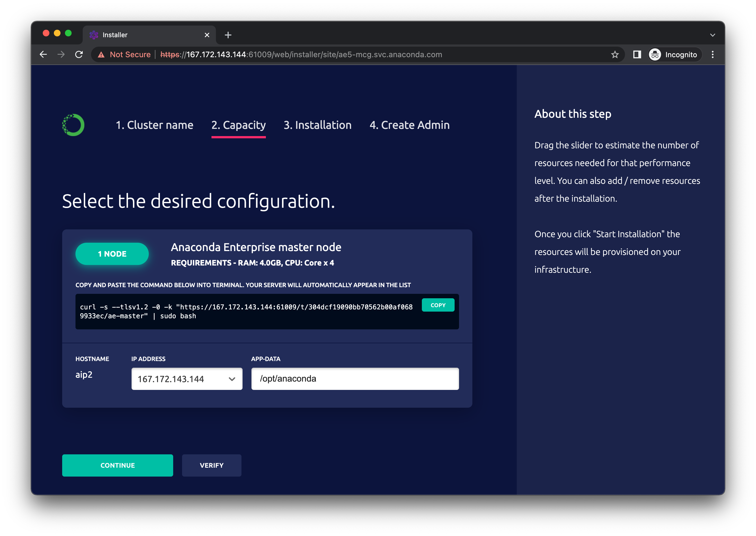Expand the IP address dropdown

(x=187, y=379)
